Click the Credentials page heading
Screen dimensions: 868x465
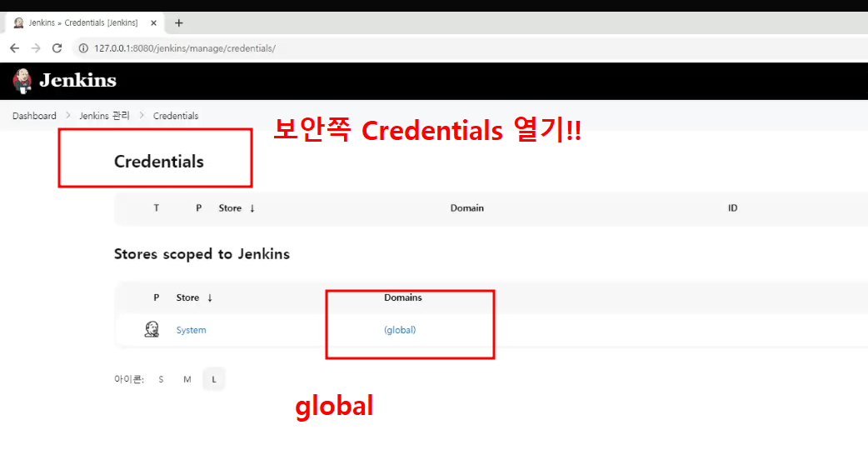coord(159,162)
